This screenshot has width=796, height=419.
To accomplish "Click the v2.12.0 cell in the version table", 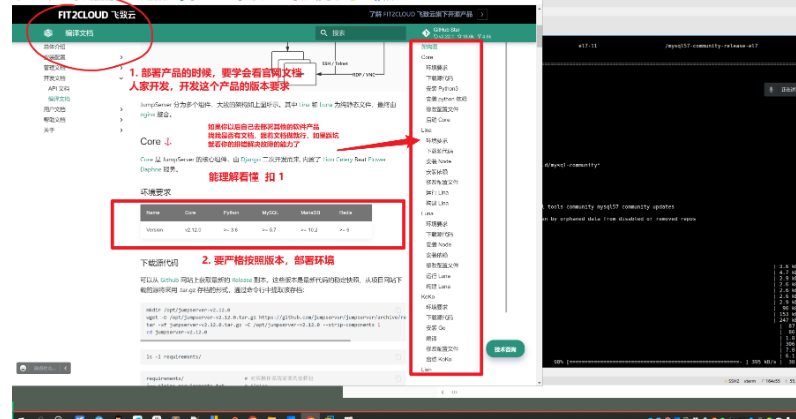I will [x=193, y=230].
